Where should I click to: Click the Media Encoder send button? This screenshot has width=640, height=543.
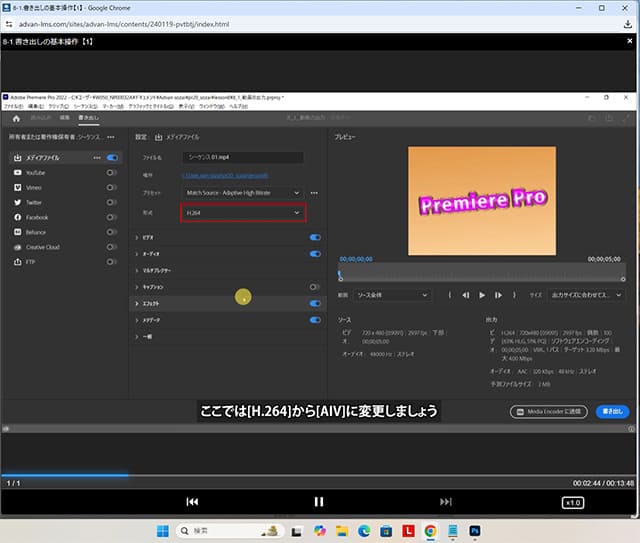tap(547, 411)
